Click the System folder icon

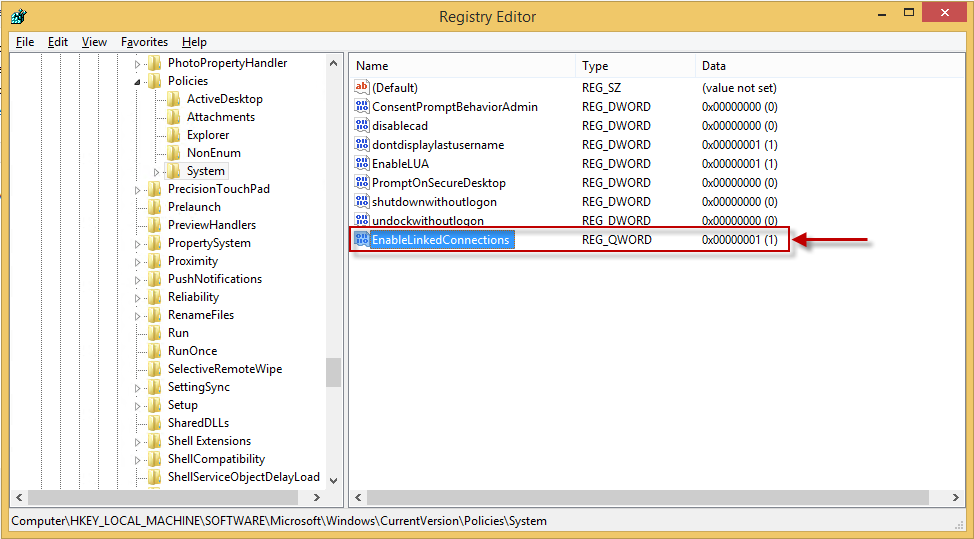(173, 171)
